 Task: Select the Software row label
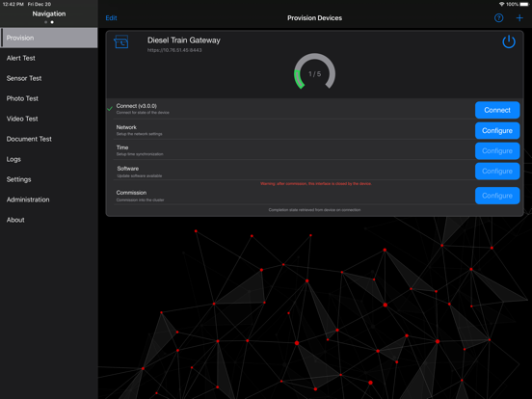pos(127,169)
